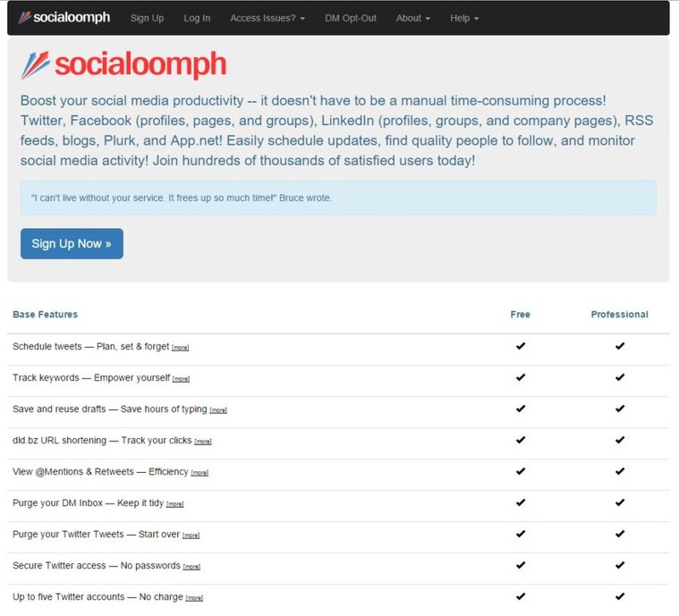Screen dimensions: 679x616
Task: Click 'Purge your Twitter Tweets — Start over' text
Action: (x=96, y=534)
